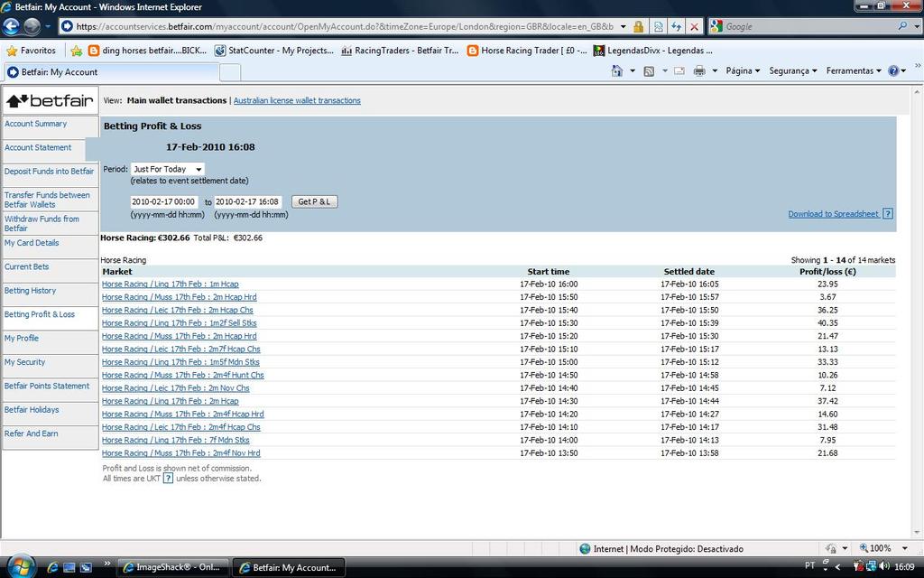
Task: Open the recent pages dropdown arrow
Action: [x=49, y=26]
